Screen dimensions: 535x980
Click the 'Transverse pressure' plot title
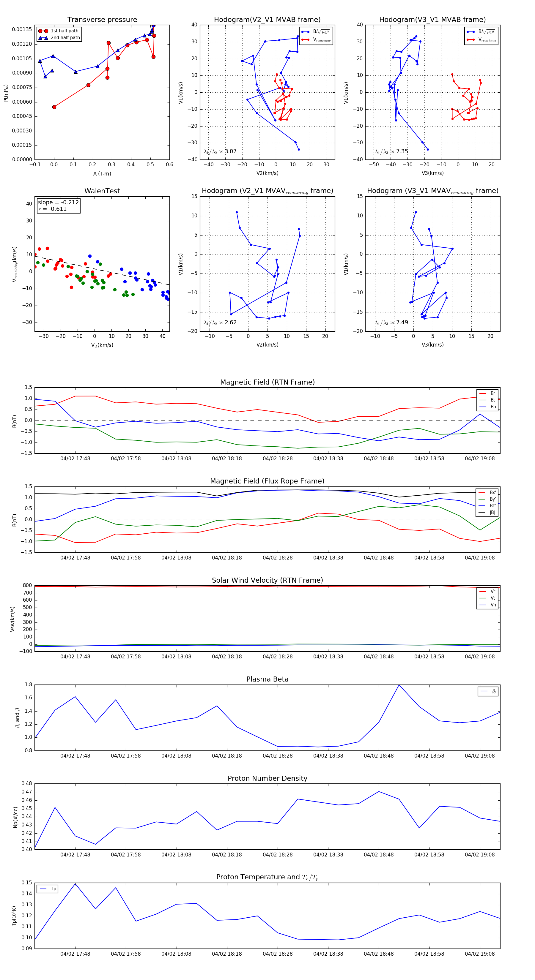(x=102, y=20)
